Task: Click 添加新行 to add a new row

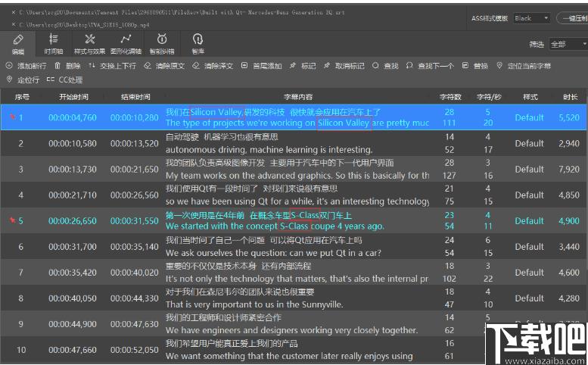Action: pyautogui.click(x=26, y=66)
